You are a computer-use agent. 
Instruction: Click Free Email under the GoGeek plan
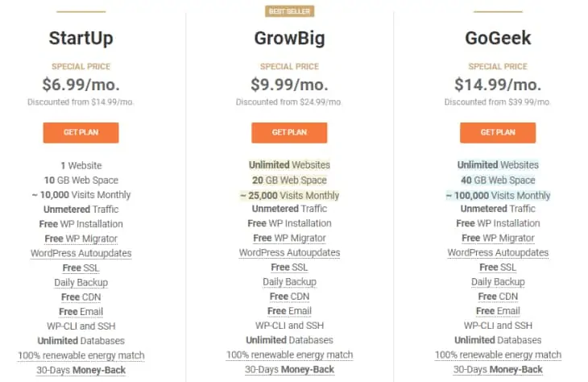click(x=498, y=311)
